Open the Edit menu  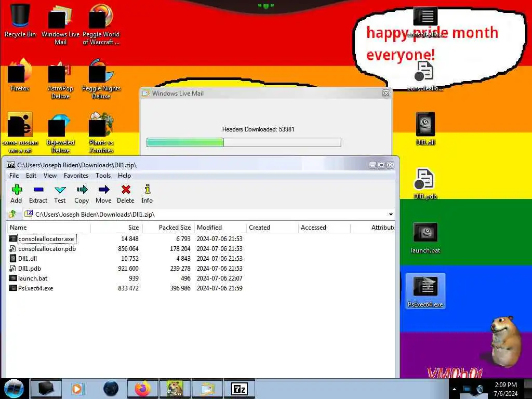point(31,176)
